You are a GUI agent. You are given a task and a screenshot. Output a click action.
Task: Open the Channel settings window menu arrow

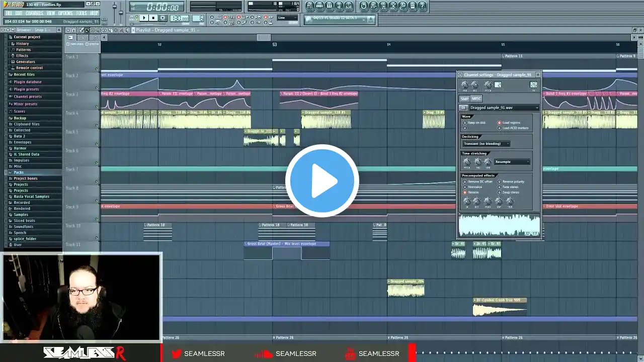(460, 75)
